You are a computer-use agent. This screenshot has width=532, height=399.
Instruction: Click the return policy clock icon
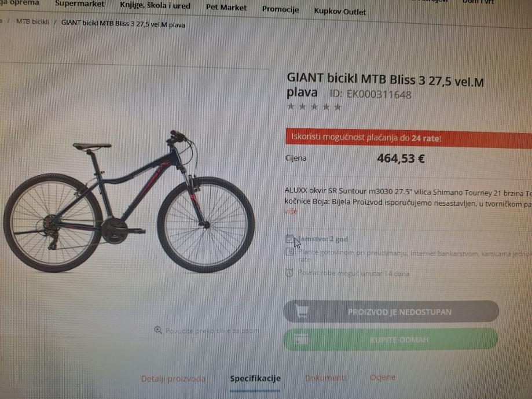[x=289, y=272]
